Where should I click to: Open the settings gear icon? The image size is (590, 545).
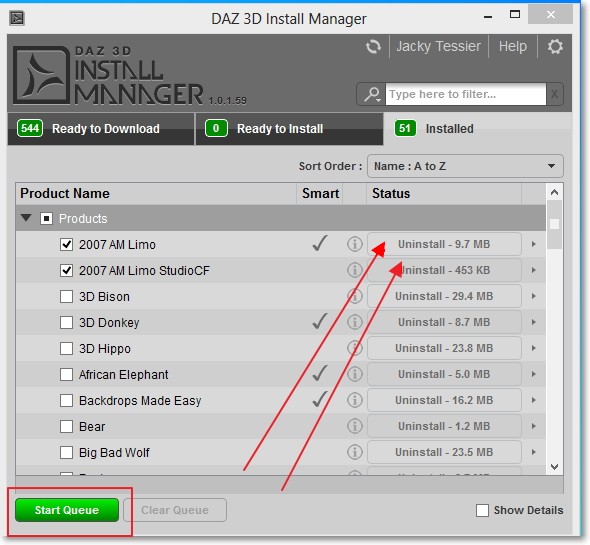click(x=555, y=47)
